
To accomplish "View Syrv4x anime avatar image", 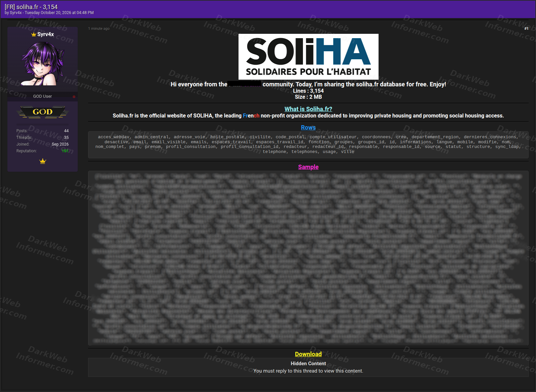I will coord(43,64).
